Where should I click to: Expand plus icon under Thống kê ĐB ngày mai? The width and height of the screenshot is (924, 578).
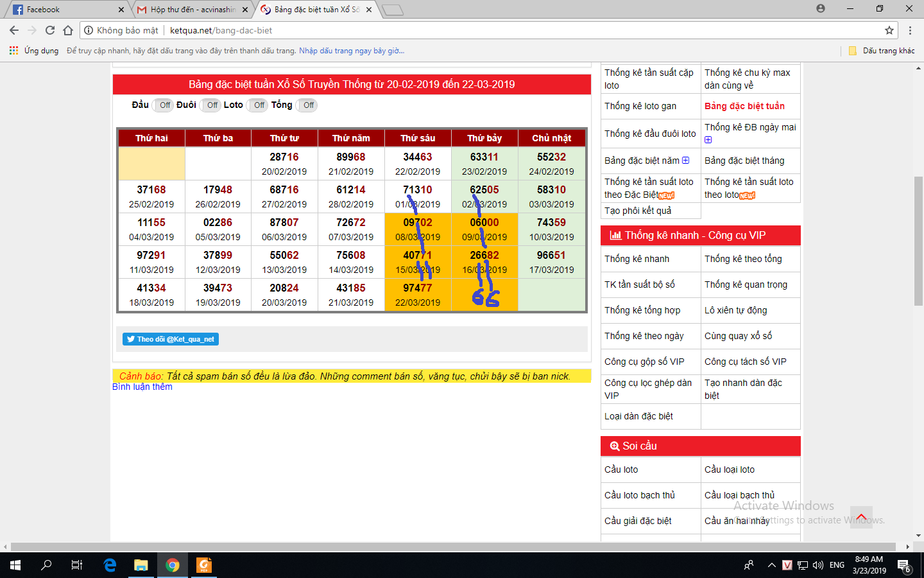[x=708, y=139]
